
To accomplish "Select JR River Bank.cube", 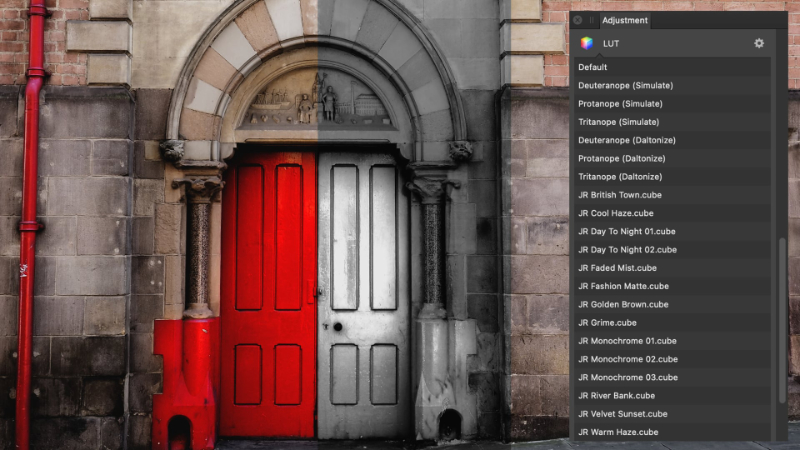I will (x=672, y=395).
